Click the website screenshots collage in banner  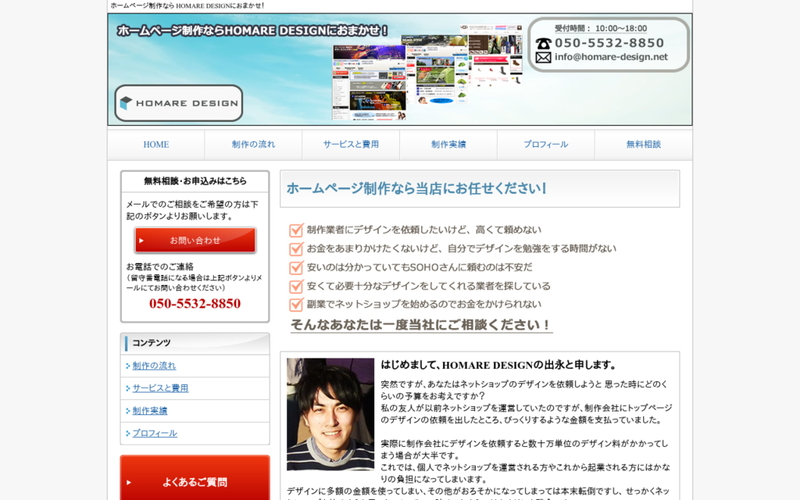click(428, 71)
